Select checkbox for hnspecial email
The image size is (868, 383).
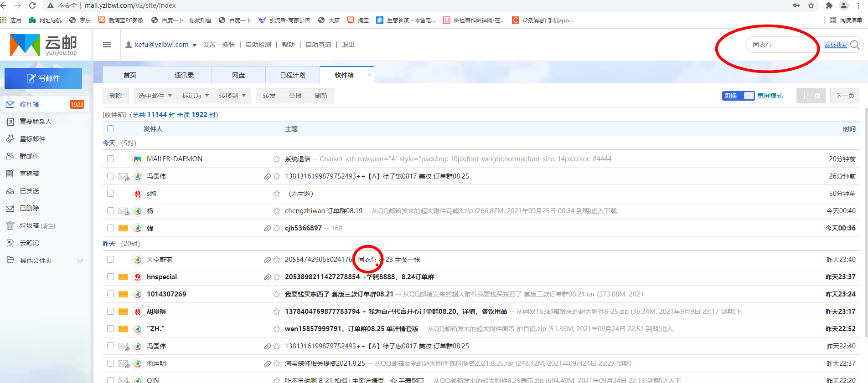(110, 277)
